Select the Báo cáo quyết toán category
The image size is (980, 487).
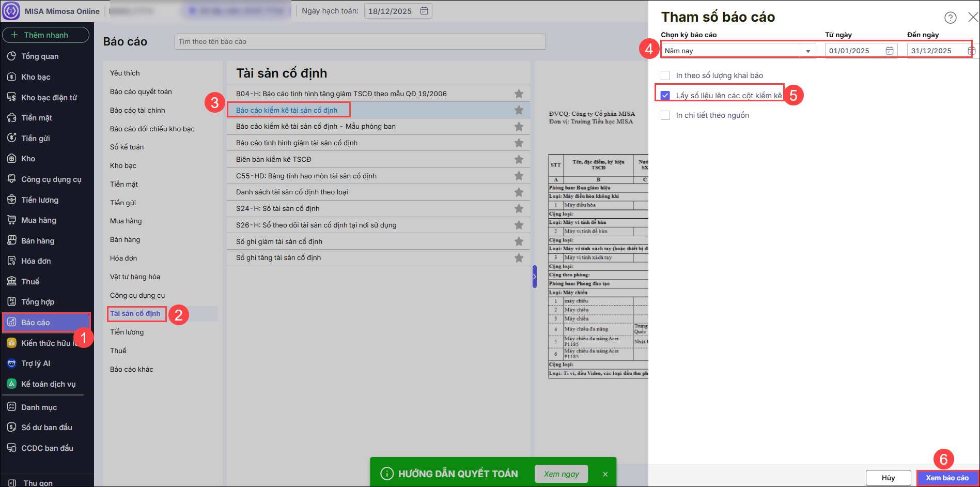coord(141,92)
